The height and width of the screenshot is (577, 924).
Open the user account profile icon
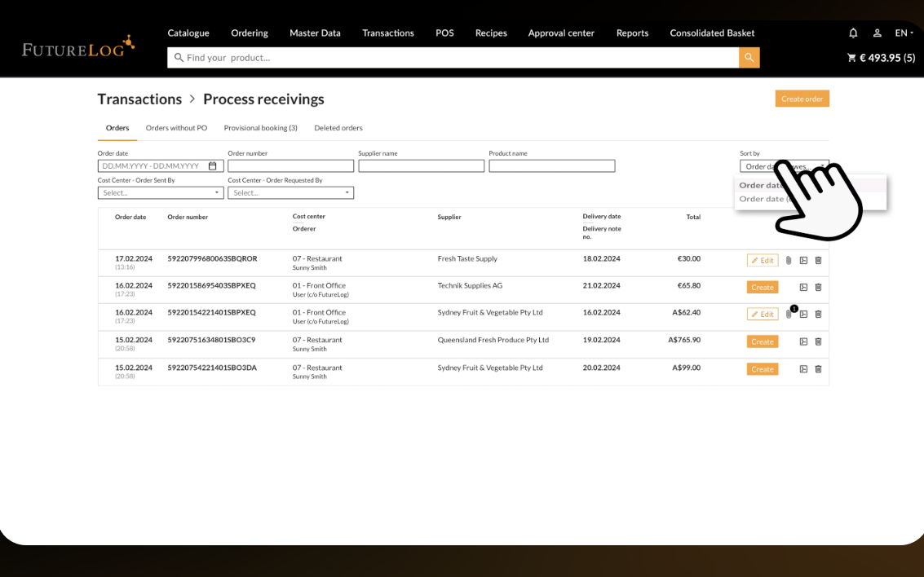click(x=878, y=33)
